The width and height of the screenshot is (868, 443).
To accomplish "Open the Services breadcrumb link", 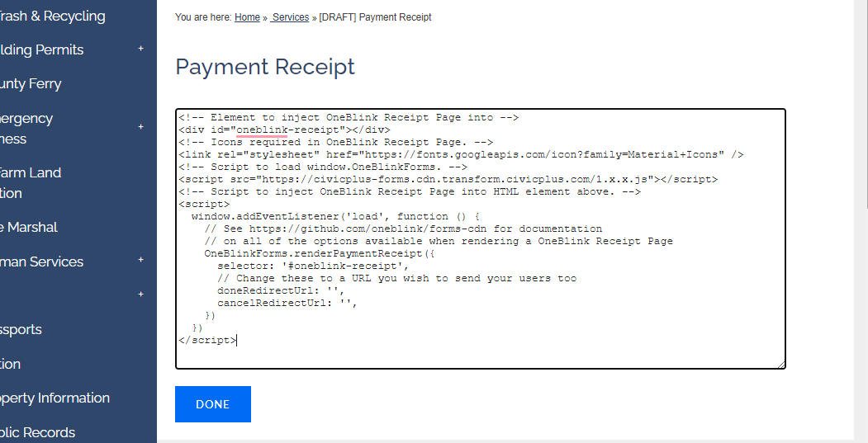I will (x=290, y=17).
